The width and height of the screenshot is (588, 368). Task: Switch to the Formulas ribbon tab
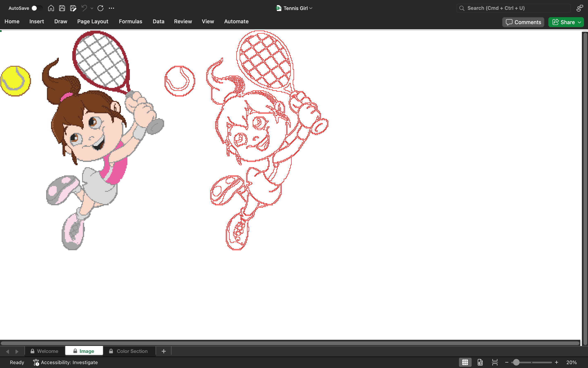tap(130, 21)
